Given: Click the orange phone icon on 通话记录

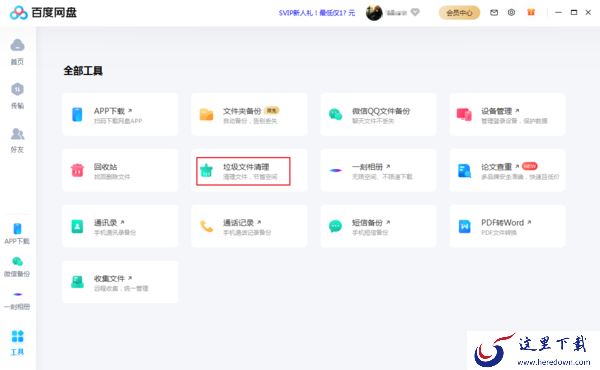Looking at the screenshot, I should point(206,226).
